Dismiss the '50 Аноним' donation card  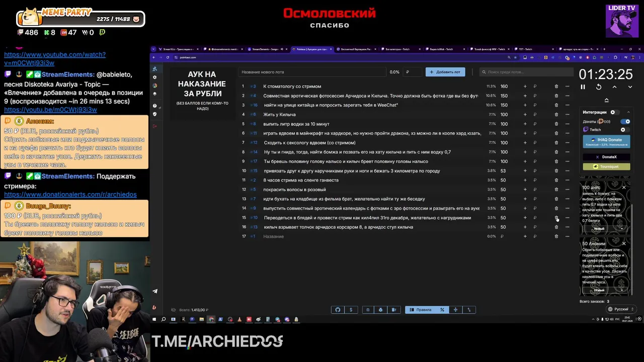pyautogui.click(x=624, y=243)
